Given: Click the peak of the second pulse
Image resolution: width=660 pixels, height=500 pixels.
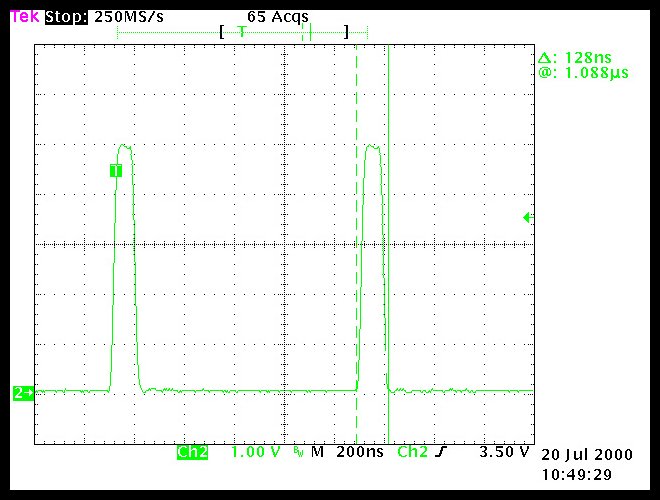Looking at the screenshot, I should tap(372, 146).
